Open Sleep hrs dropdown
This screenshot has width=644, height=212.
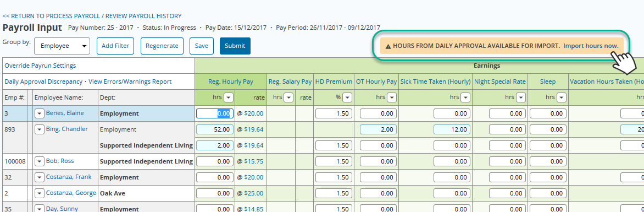point(562,97)
